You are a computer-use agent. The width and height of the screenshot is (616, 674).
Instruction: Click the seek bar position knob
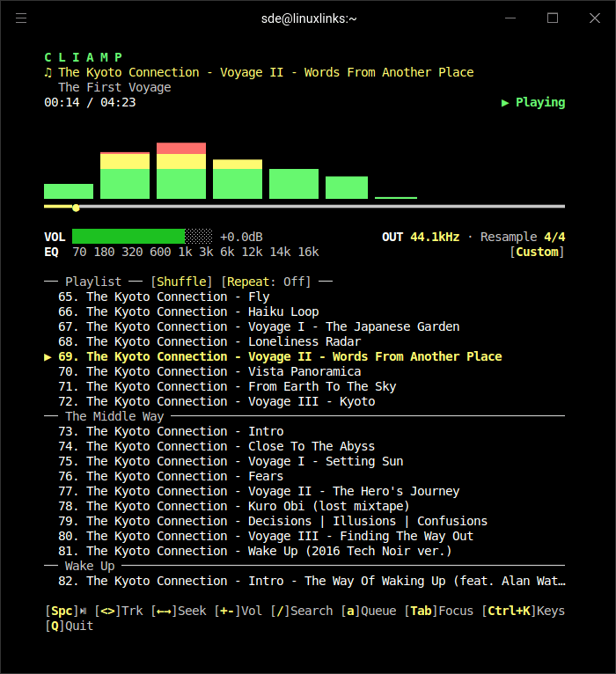click(76, 208)
